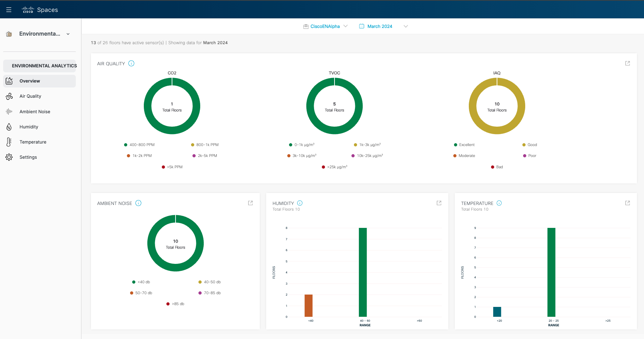Click the Ambient Noise info icon
Viewport: 644px width, 339px height.
[x=138, y=203]
